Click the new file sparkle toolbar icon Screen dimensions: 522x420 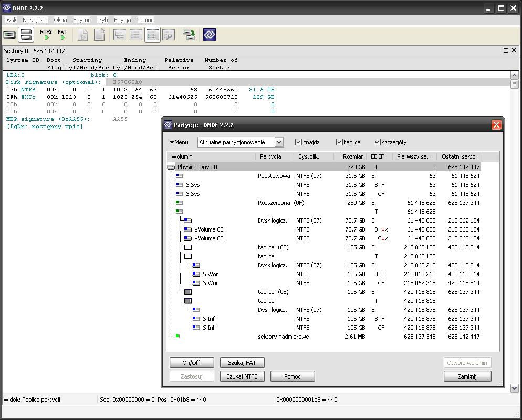(99, 35)
